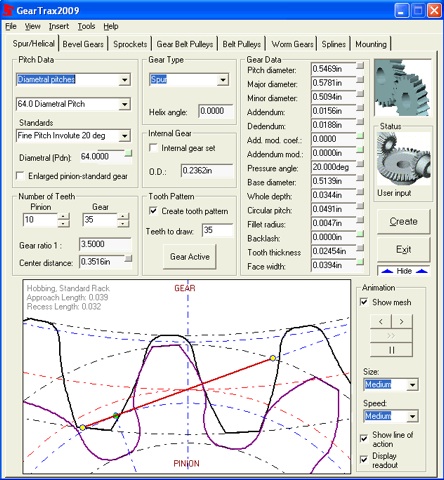Click the step-forward animation arrow button
The image size is (444, 480).
[x=402, y=322]
